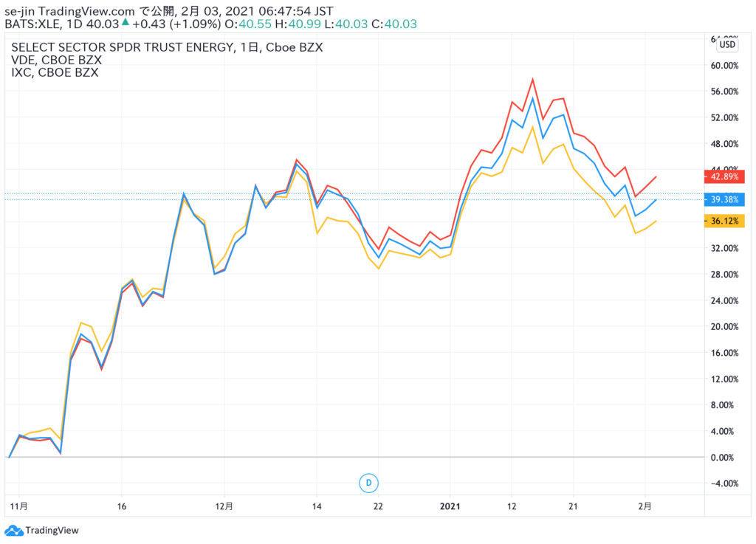
Task: Click the 20.00% axis label
Action: (x=724, y=327)
